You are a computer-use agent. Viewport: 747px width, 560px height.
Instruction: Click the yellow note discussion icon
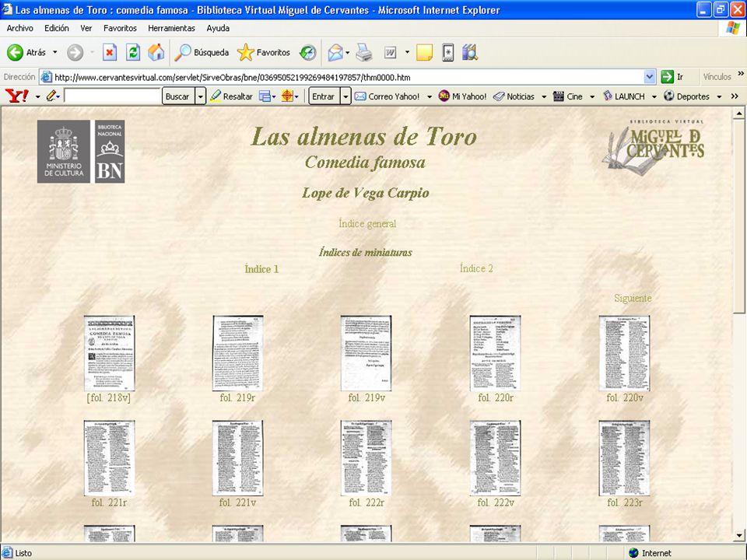tap(424, 52)
